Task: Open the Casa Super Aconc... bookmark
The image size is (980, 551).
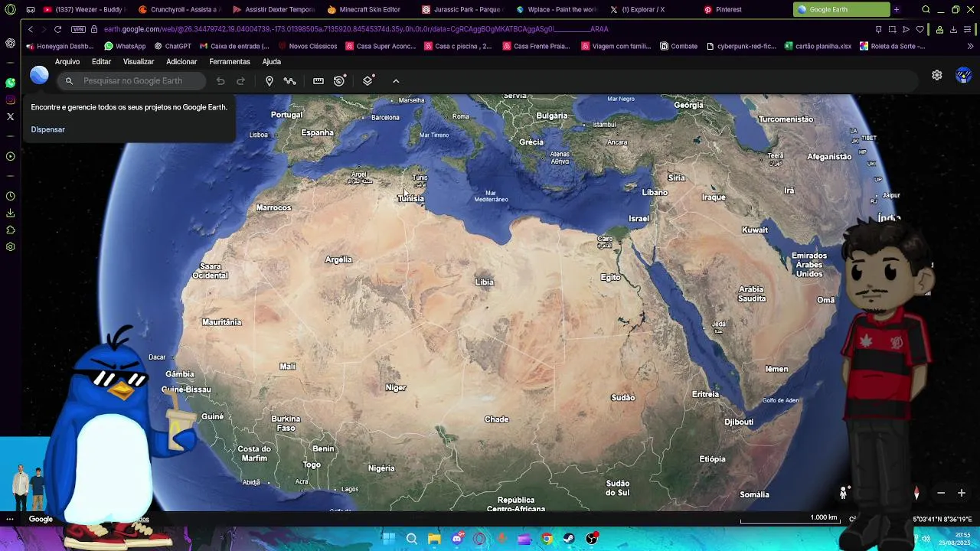Action: click(381, 46)
